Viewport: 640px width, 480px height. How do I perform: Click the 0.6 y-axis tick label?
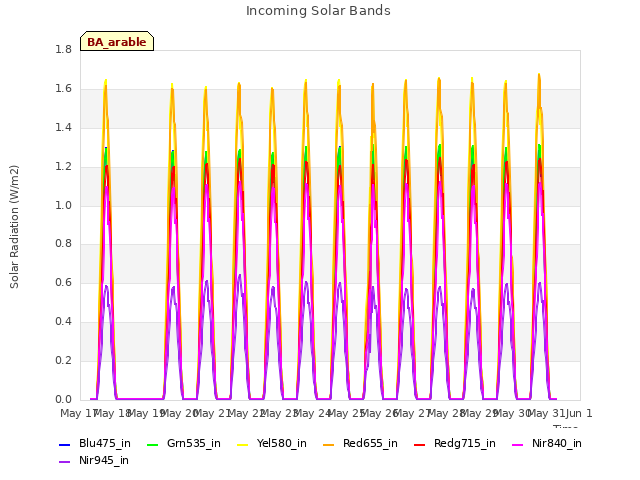point(63,282)
